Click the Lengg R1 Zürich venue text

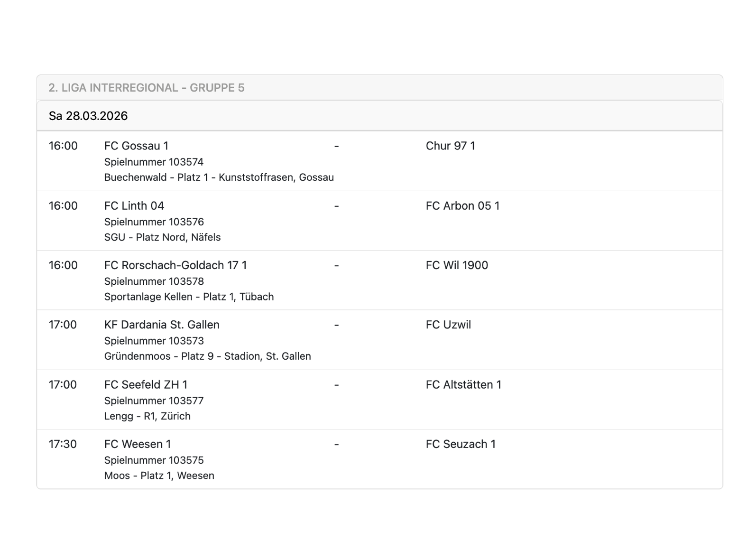147,416
